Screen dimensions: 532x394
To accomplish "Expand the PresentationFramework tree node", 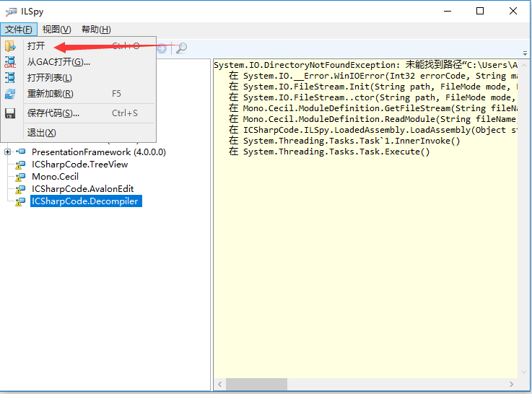I will click(8, 152).
